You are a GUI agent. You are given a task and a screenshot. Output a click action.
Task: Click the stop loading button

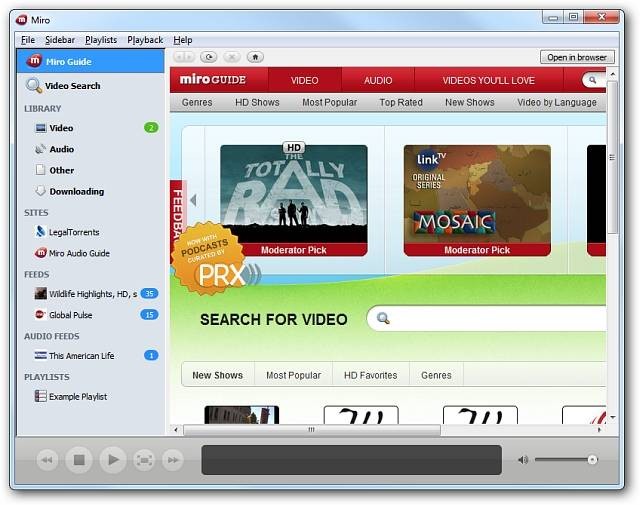[232, 57]
